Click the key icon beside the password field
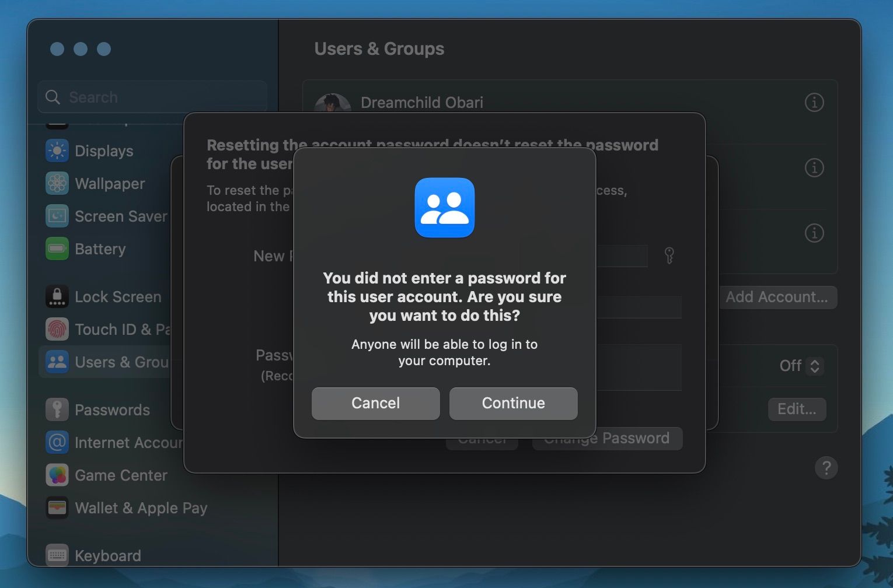This screenshot has height=588, width=893. 668,256
